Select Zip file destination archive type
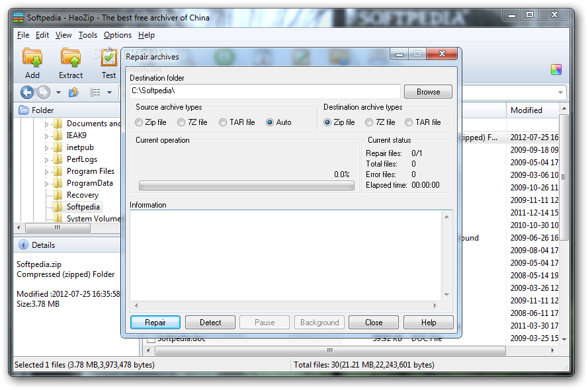Viewport: 588px width, 390px height. (x=327, y=122)
